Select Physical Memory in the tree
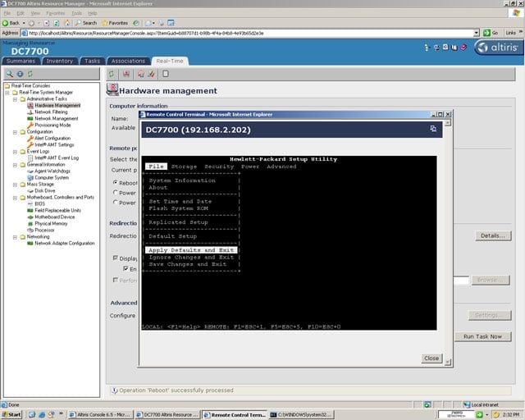Screen dimensions: 525x420 click(x=51, y=223)
